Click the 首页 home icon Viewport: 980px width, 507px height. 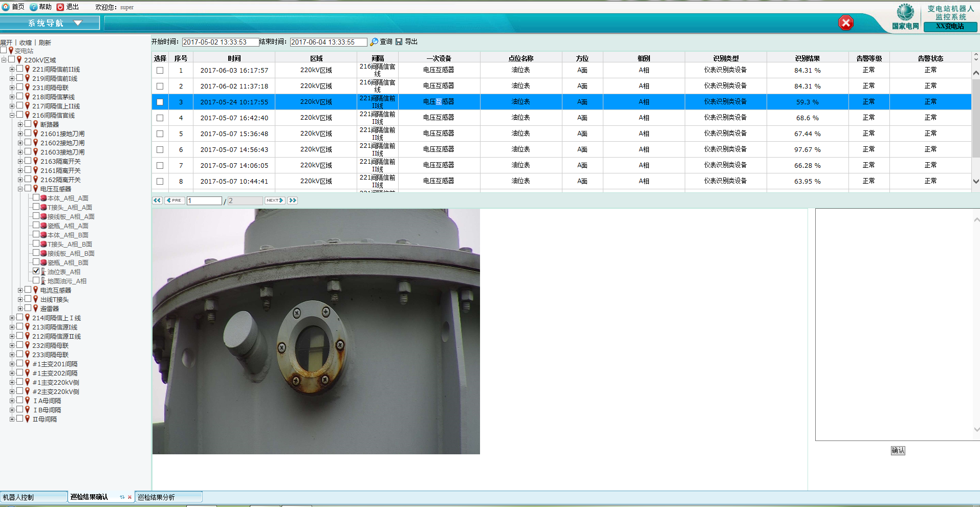[x=6, y=7]
